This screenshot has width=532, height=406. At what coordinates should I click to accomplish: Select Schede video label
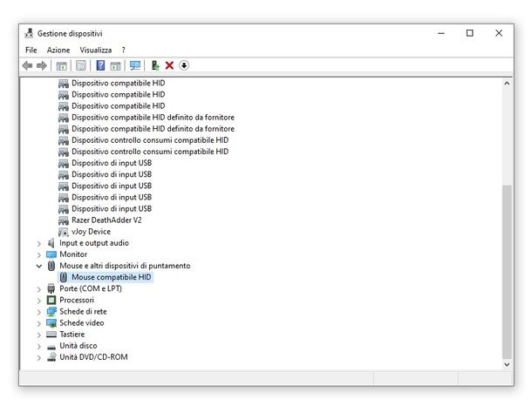(82, 323)
